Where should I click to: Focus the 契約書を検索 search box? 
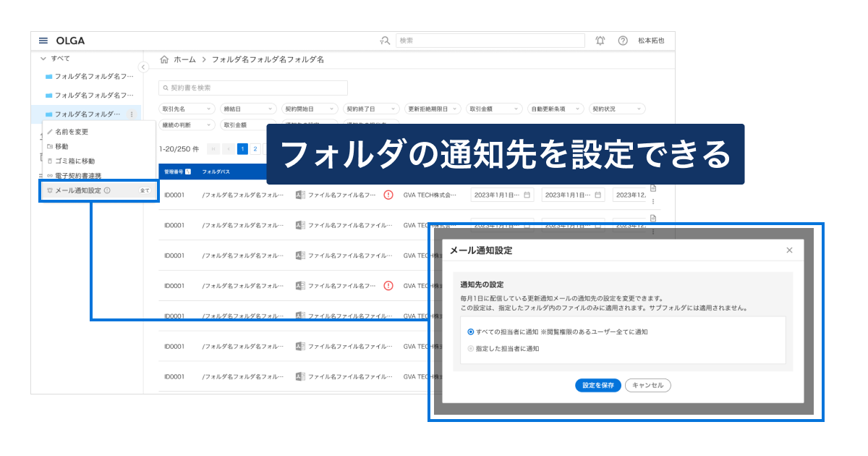point(253,88)
